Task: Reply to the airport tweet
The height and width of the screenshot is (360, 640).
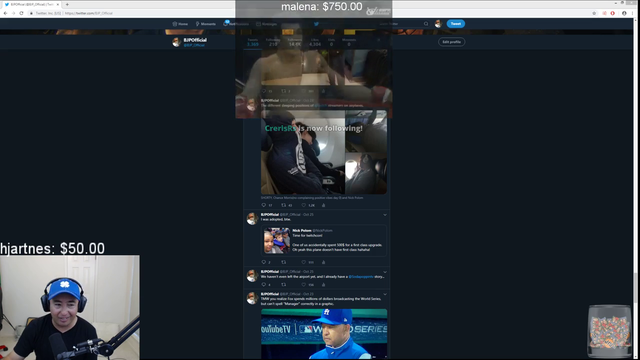Action: point(264,284)
